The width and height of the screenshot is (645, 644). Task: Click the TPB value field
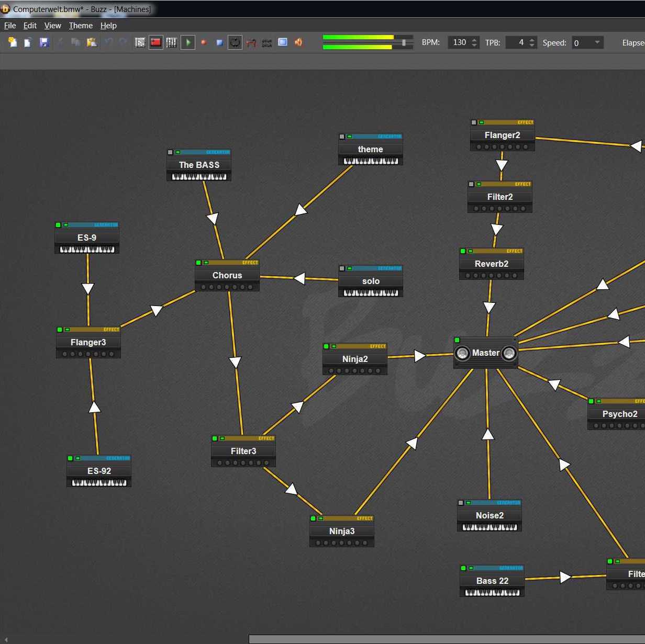tap(516, 42)
